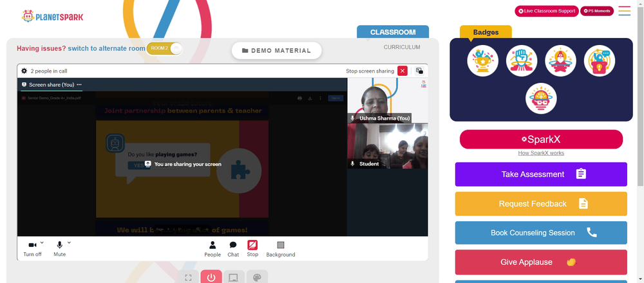Select the Student video tile
This screenshot has width=644, height=283.
[388, 147]
